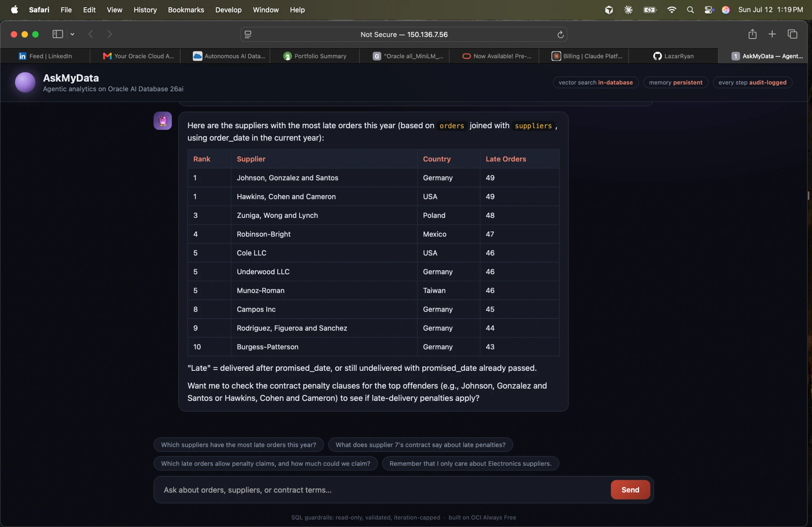Switch to the Billing | Claude Platform tab
This screenshot has height=527, width=812.
pos(587,56)
